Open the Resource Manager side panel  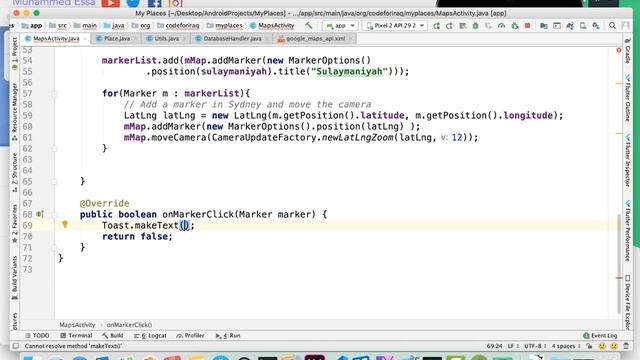coord(15,112)
